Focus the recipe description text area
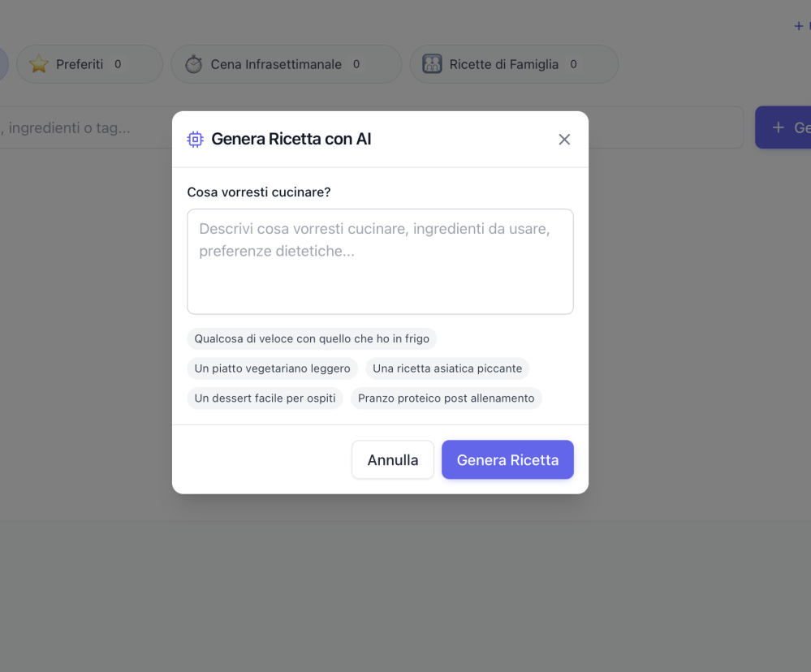The height and width of the screenshot is (672, 811). 380,261
